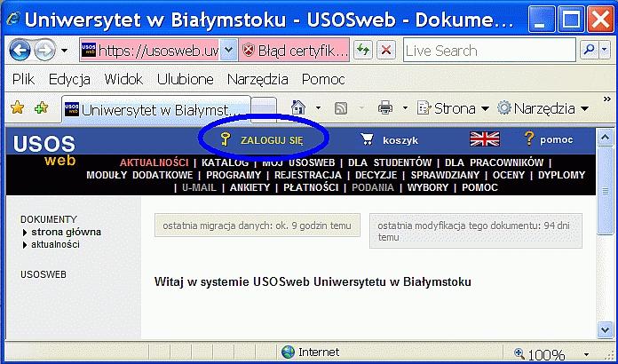
Task: Open MODUŁY DODATKOWE navigation item
Action: click(139, 175)
